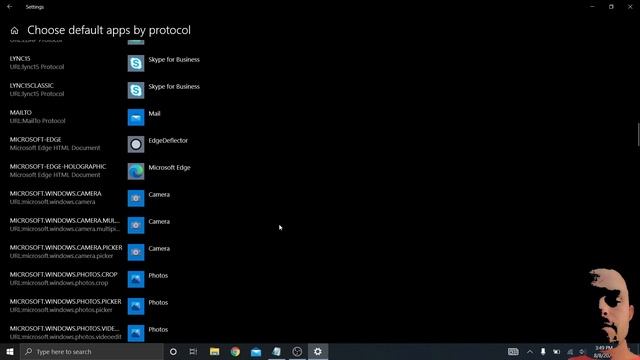
Task: Select the LYNC15 protocol name
Action: [x=20, y=58]
